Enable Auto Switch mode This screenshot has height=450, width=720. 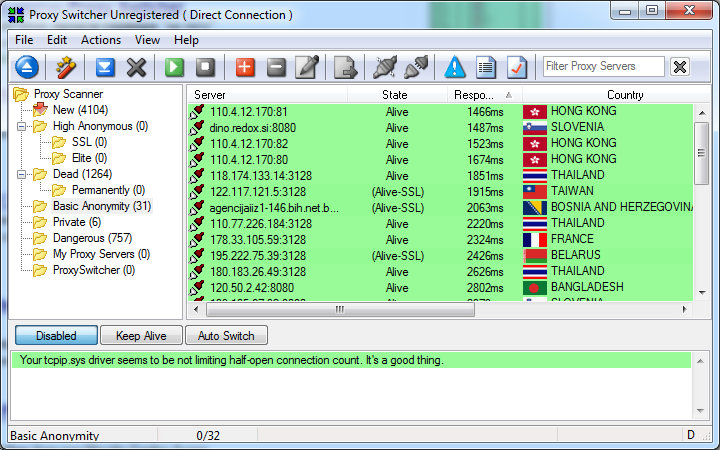point(226,336)
